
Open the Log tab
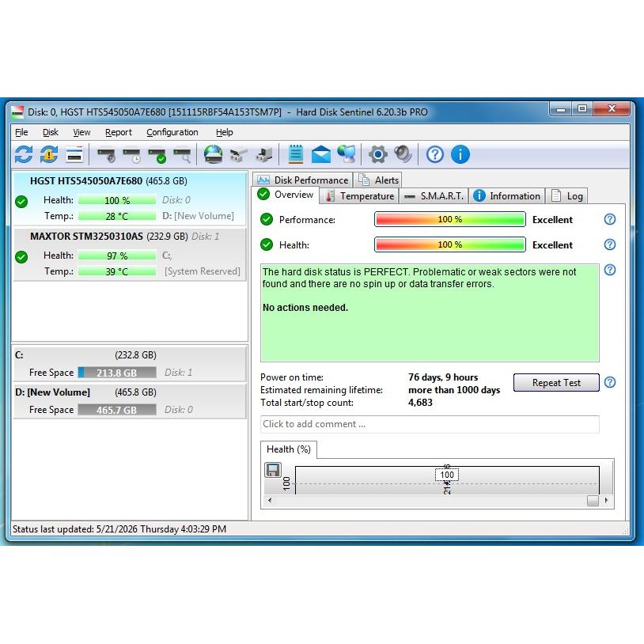(566, 196)
